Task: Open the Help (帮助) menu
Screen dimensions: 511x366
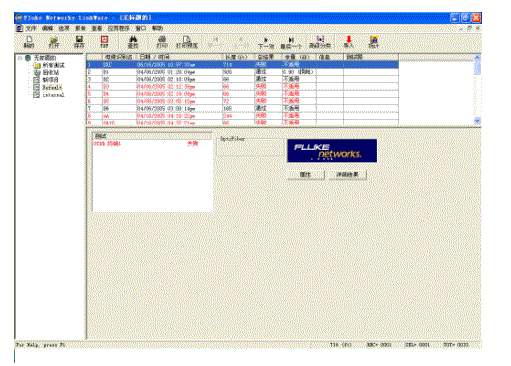Action: coord(157,28)
